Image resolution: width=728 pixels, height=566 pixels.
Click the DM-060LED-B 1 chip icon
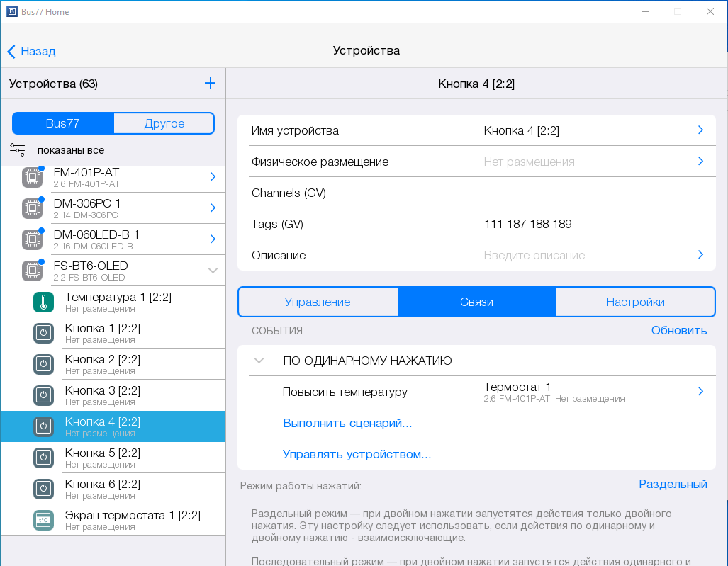point(32,239)
